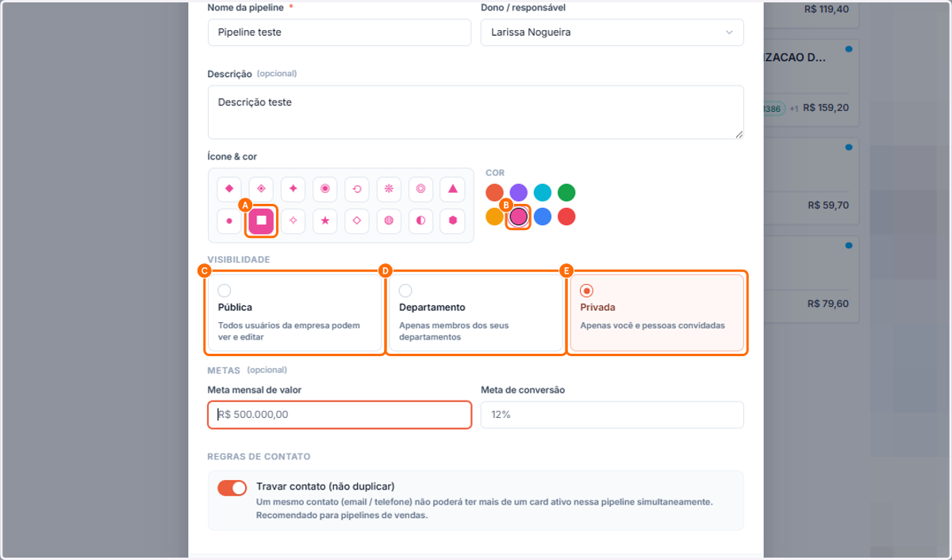
Task: Pick the solid diamond icon
Action: tap(229, 189)
